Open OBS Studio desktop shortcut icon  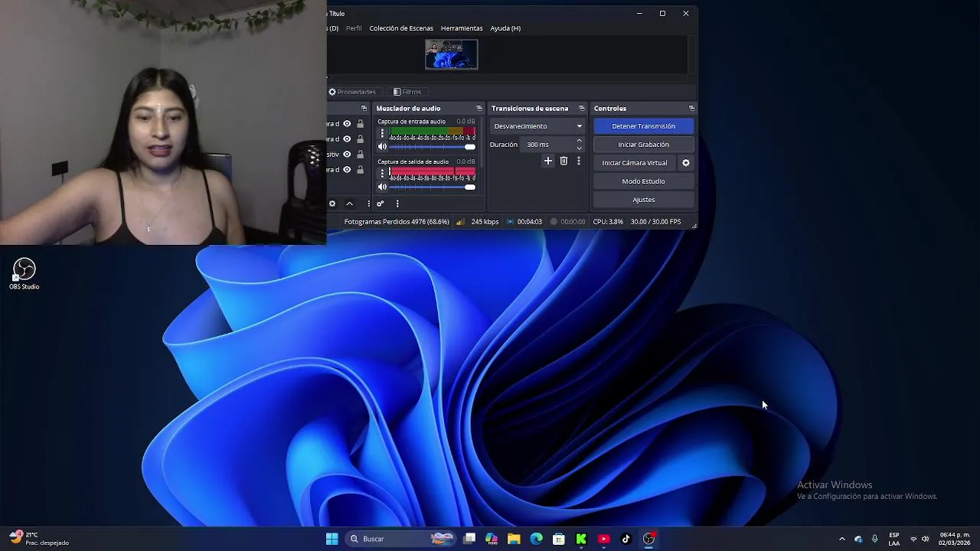click(24, 274)
